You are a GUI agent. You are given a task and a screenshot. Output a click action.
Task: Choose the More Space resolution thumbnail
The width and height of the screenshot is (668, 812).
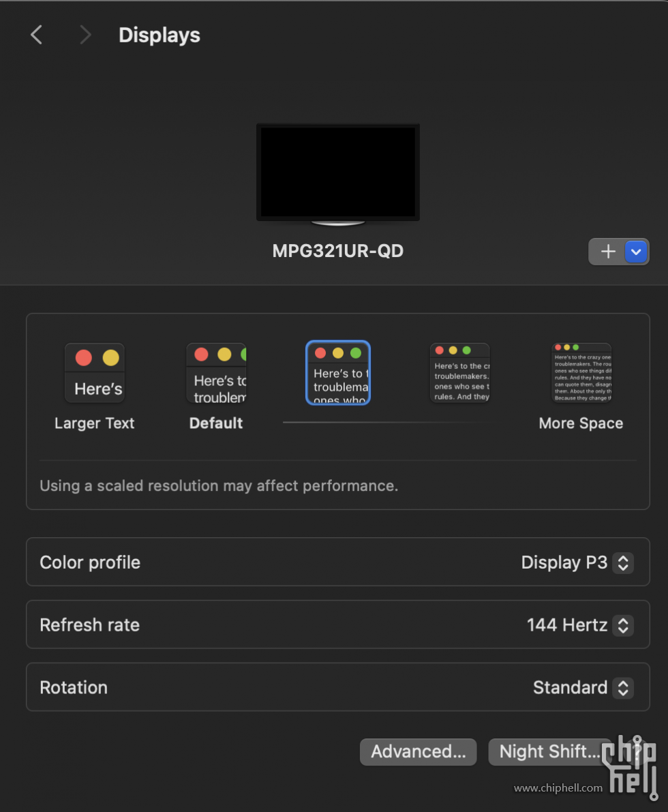point(581,373)
